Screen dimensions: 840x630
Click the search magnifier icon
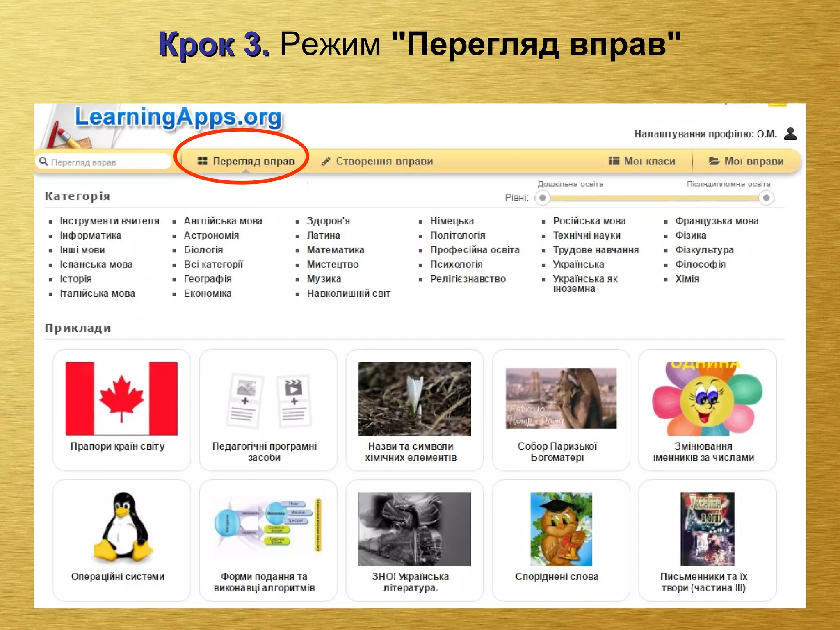coord(43,162)
